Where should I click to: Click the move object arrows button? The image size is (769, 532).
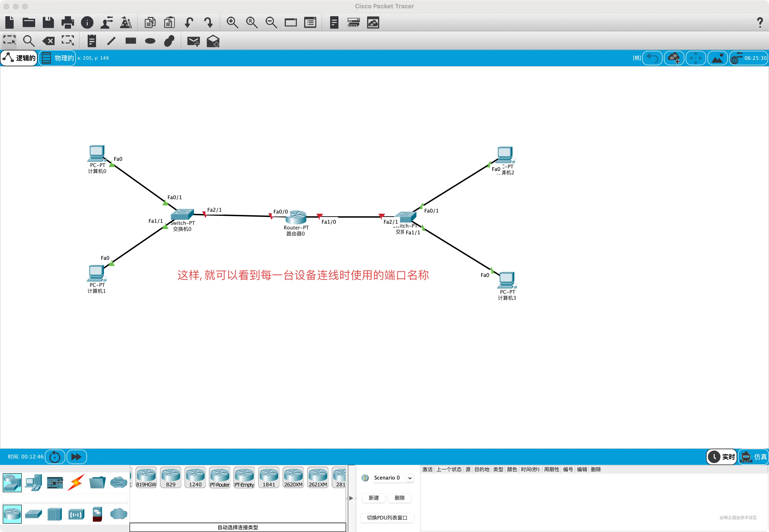[696, 58]
